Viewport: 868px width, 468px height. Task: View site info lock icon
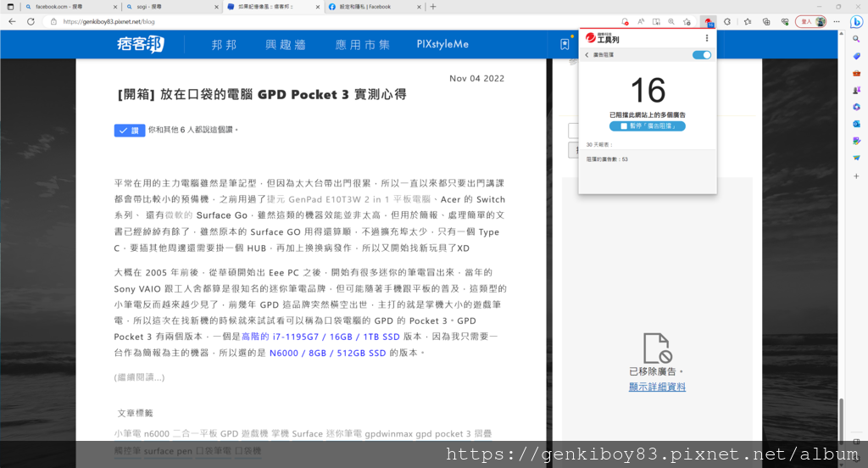click(53, 21)
